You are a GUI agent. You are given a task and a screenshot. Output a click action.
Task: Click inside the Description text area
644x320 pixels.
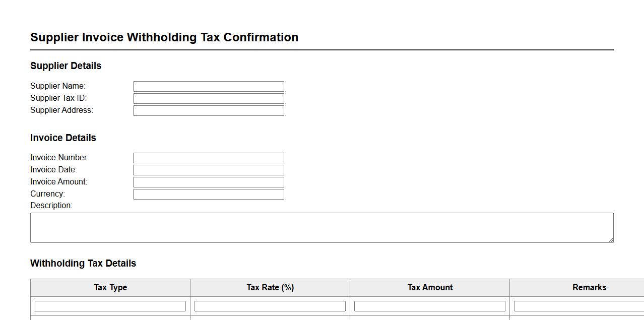(321, 227)
